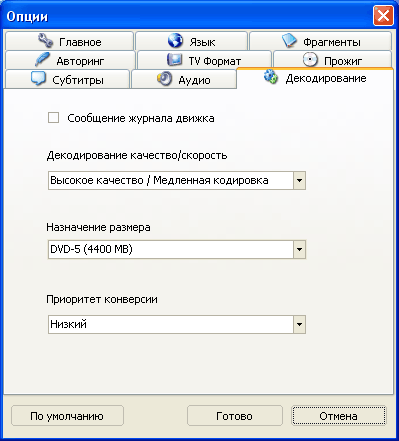Open the Назначение размера dropdown arrow

tap(299, 249)
